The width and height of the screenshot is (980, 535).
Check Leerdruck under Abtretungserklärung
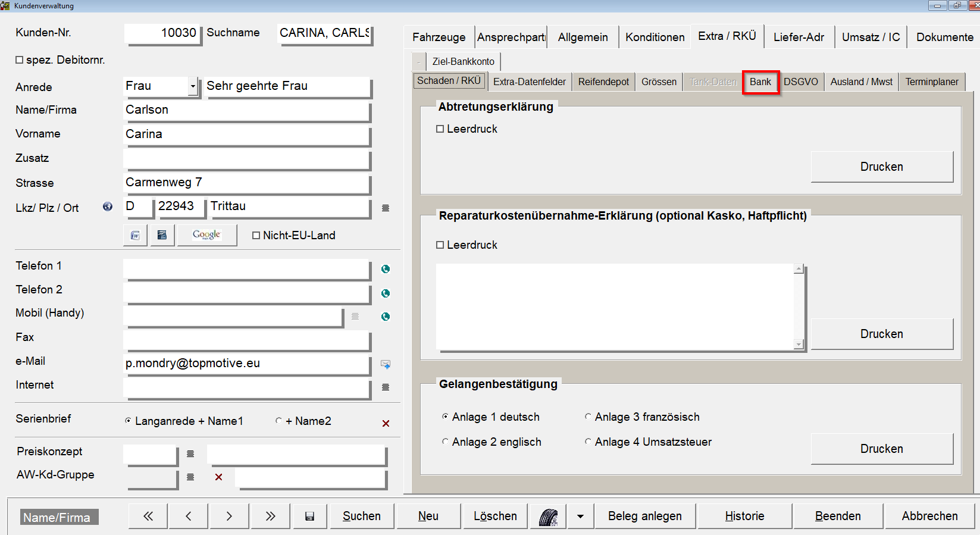[440, 129]
